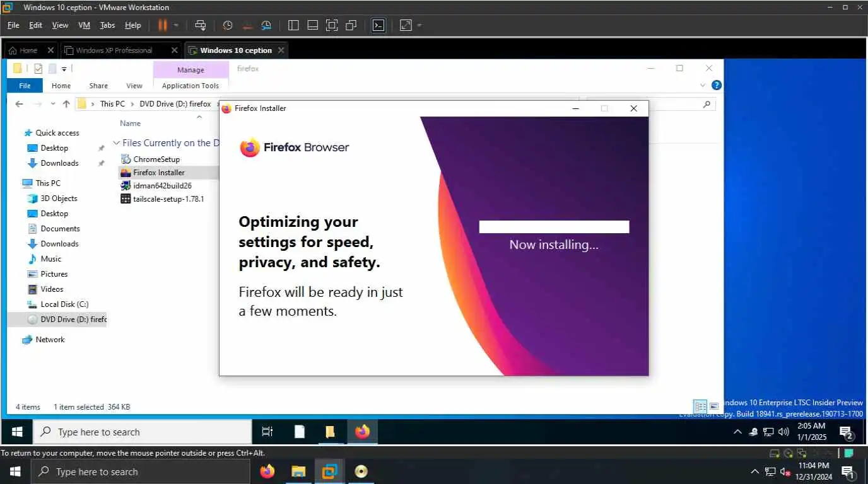Switch Explorer to the large icons view
Viewport: 868px width, 484px height.
coord(714,406)
